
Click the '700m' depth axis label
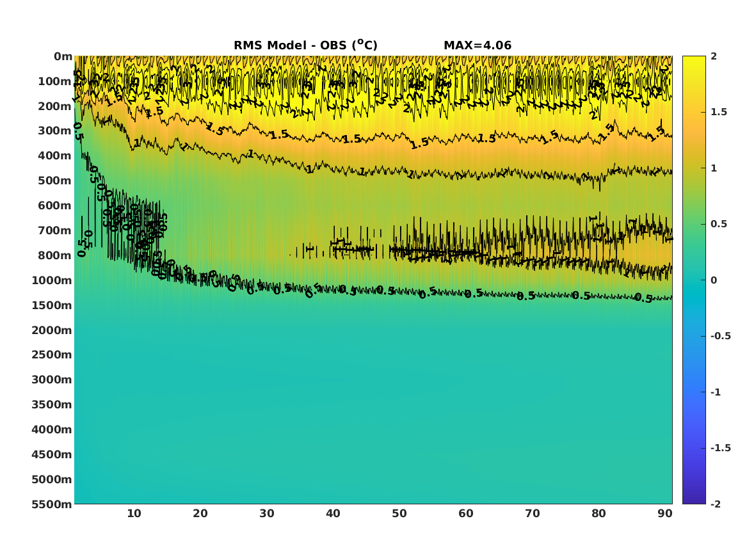click(55, 230)
